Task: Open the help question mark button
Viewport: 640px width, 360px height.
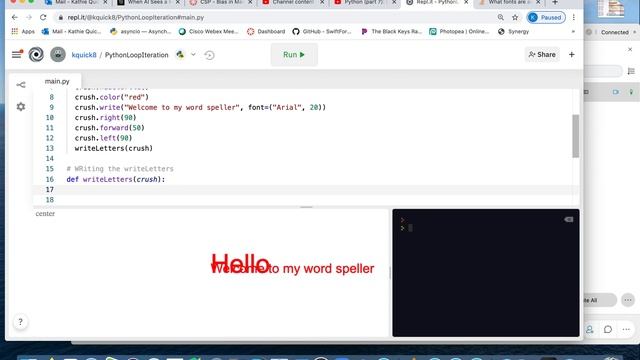Action: tap(20, 322)
